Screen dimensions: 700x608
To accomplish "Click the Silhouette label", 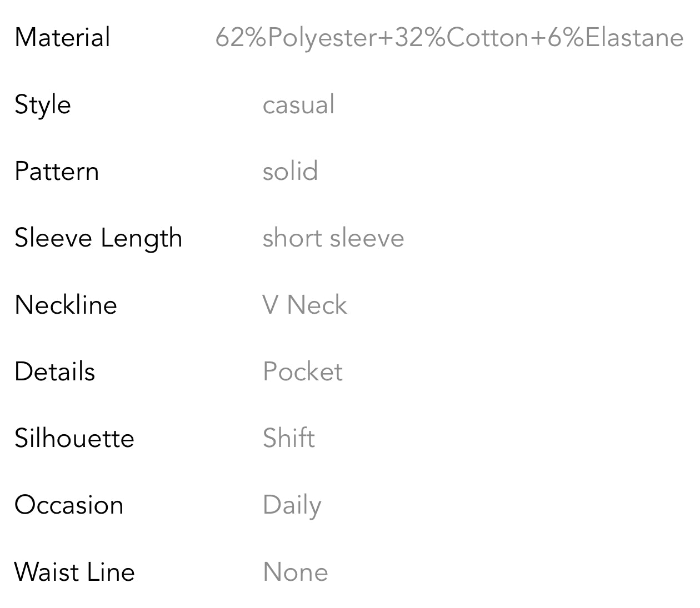I will (x=74, y=438).
